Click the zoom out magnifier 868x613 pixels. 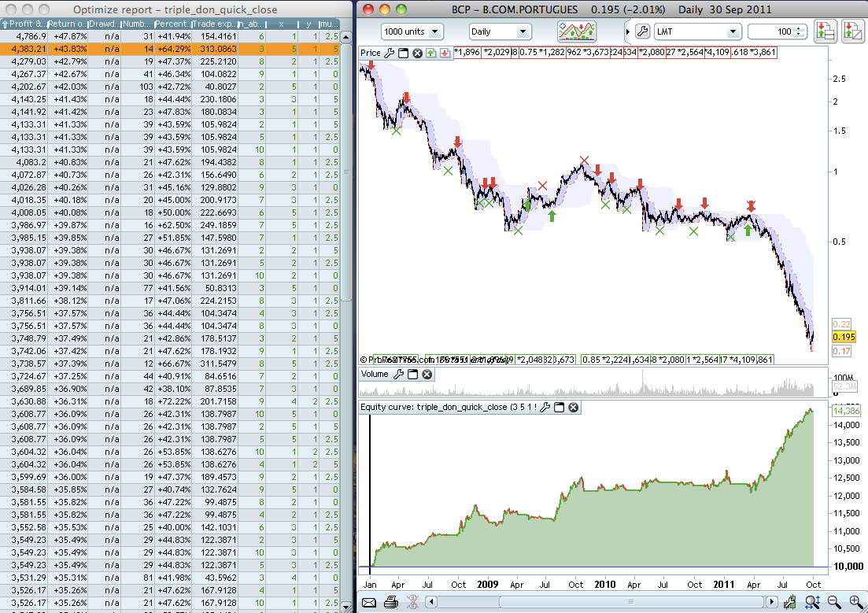tap(833, 602)
